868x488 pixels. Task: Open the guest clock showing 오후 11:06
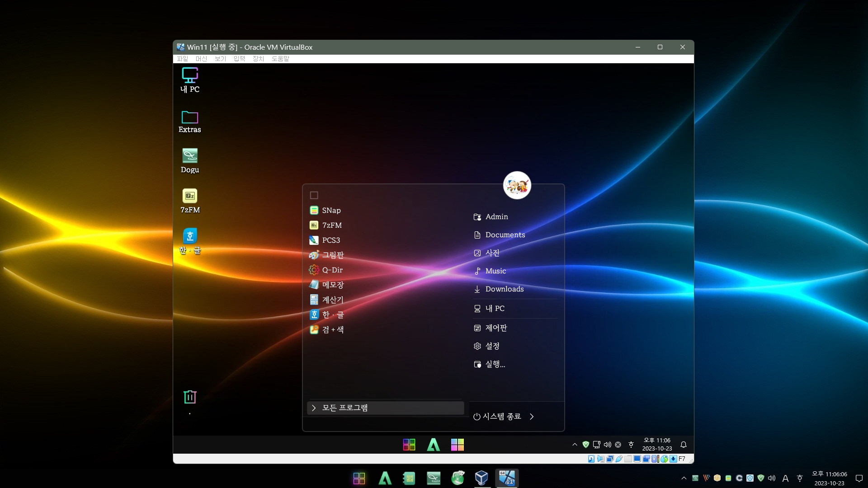[x=657, y=445]
